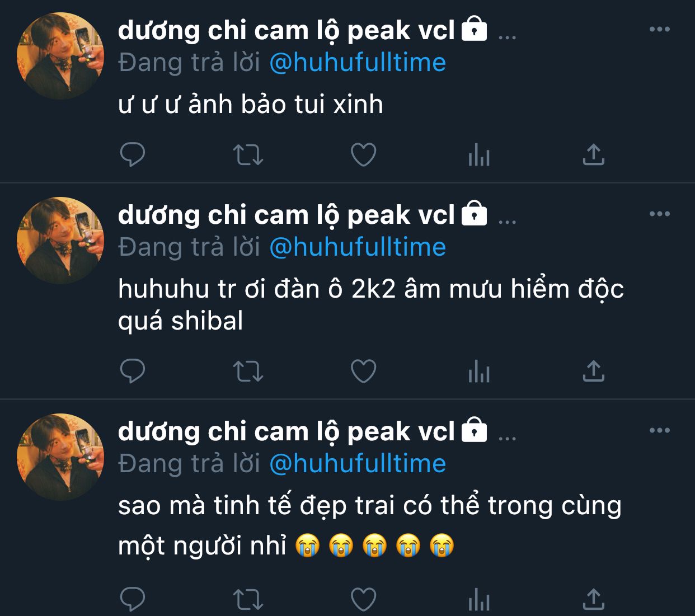This screenshot has height=616, width=695.
Task: Share the 'huhuhu tr ơi' tweet
Action: tap(594, 371)
